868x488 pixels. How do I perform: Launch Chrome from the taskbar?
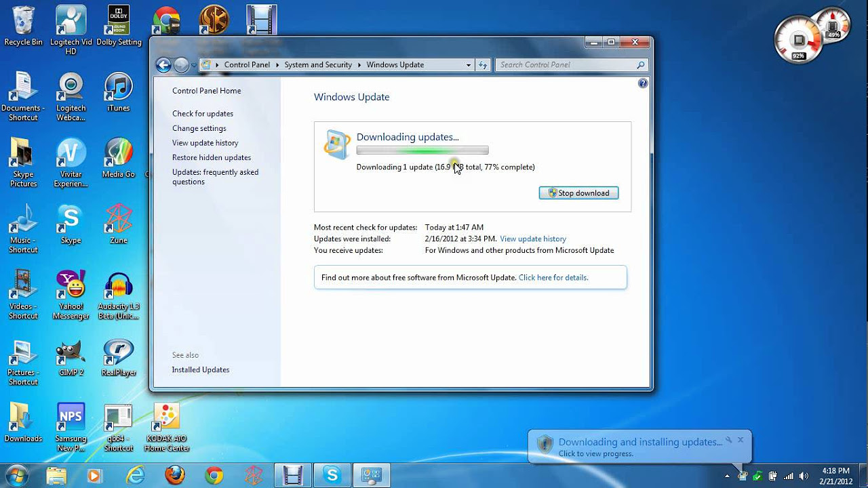pyautogui.click(x=214, y=476)
